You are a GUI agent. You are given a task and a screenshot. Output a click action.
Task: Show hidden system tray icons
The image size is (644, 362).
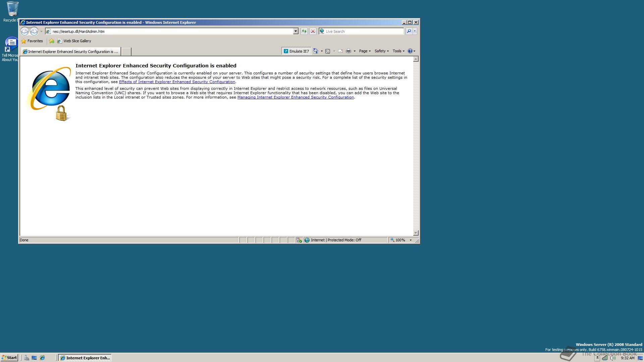pos(597,358)
